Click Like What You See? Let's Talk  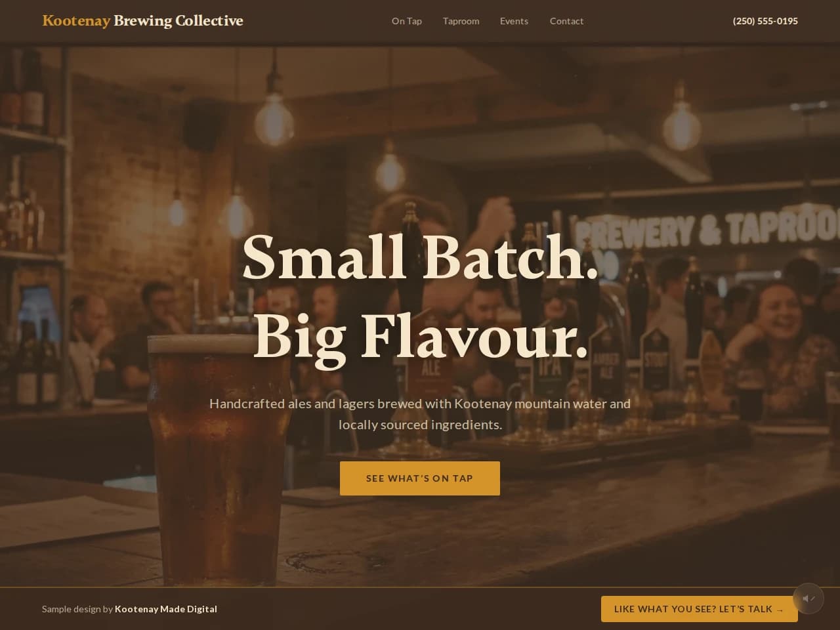point(699,609)
